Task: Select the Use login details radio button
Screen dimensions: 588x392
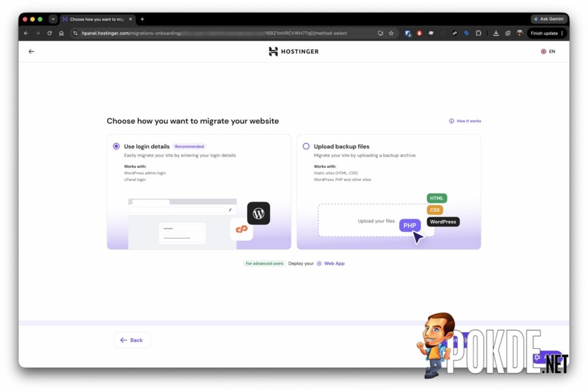Action: (116, 146)
